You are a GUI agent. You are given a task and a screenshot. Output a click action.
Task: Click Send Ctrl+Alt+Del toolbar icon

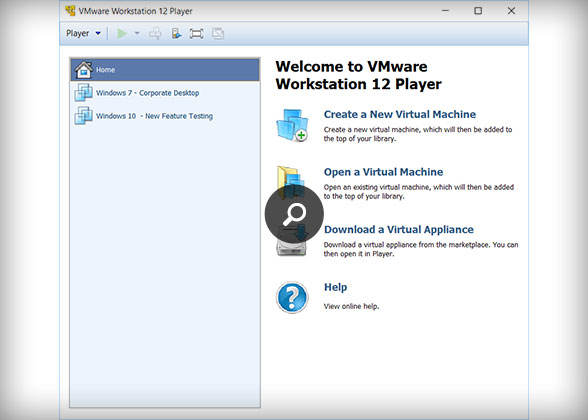tap(155, 34)
